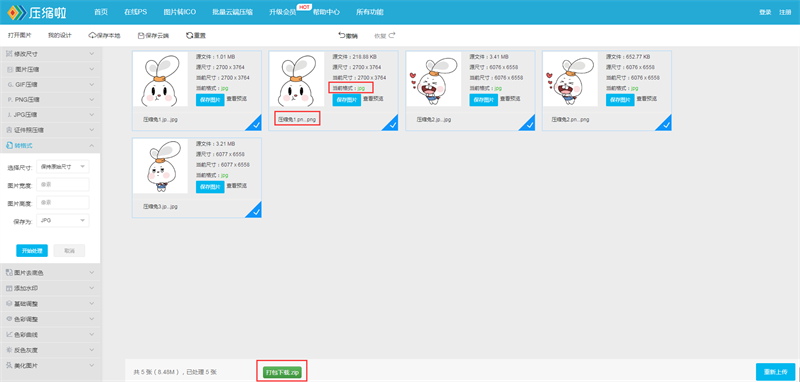Click the GIF压缩 sidebar icon
This screenshot has height=382, width=800.
[9, 84]
